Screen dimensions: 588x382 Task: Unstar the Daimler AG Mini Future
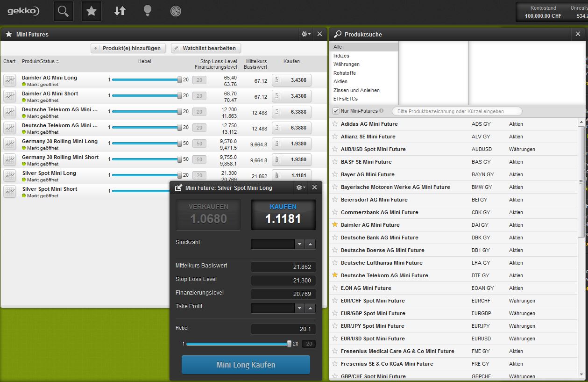[335, 225]
